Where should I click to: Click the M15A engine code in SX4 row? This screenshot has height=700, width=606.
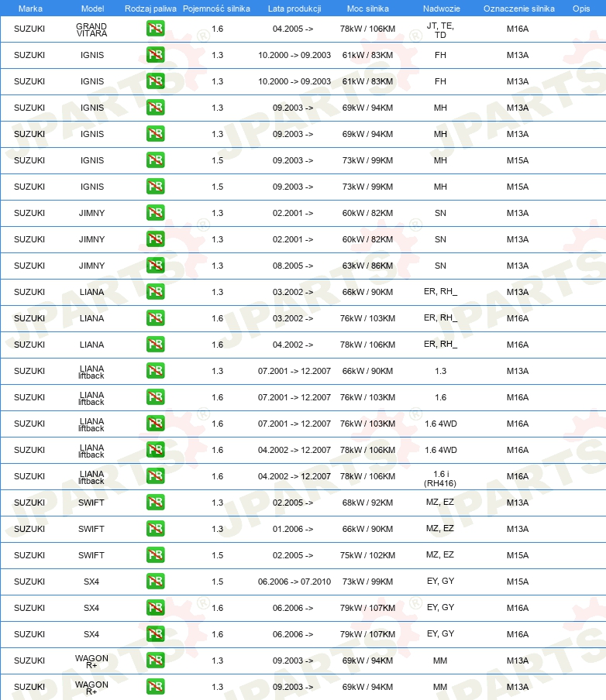518,582
